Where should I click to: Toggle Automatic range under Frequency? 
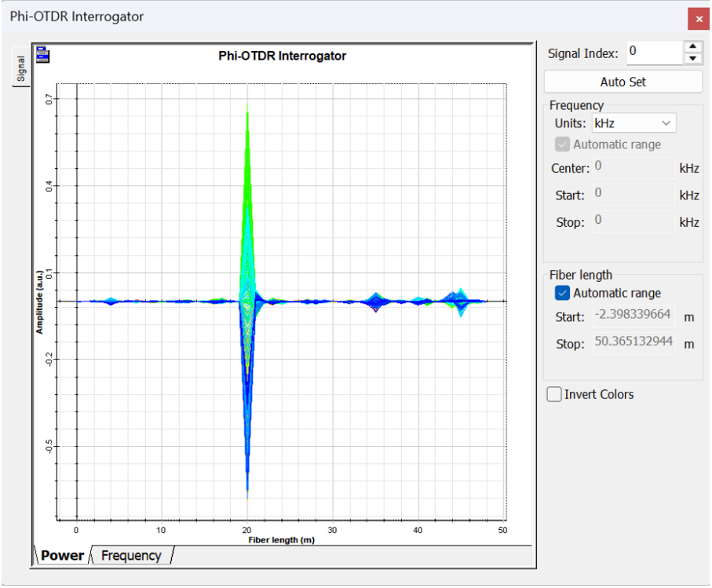(562, 144)
